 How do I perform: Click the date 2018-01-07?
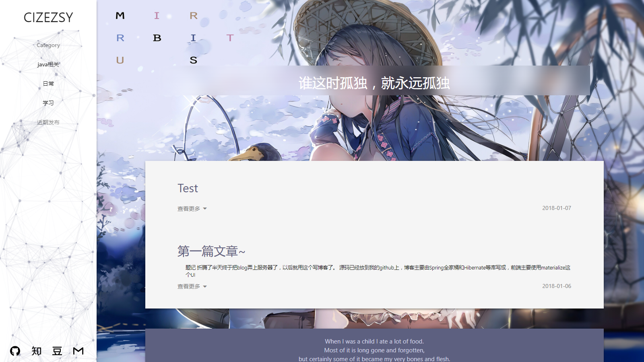click(557, 208)
